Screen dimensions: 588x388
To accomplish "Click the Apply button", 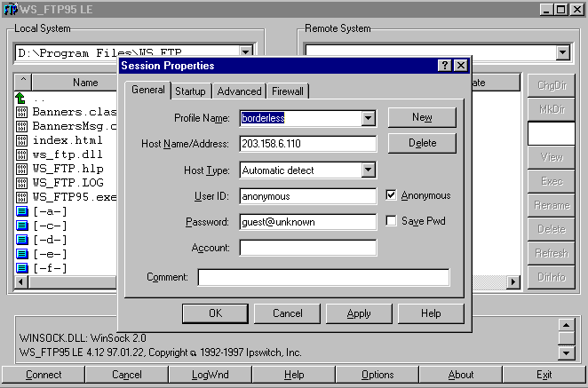I will point(359,313).
